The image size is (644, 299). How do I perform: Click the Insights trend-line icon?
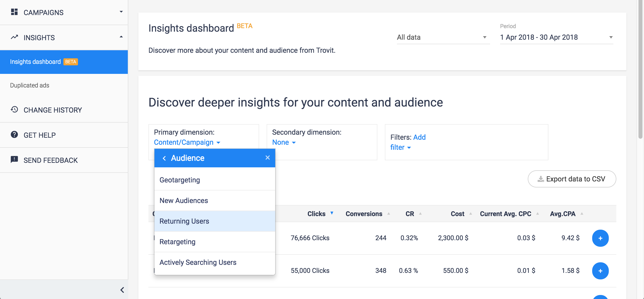pos(14,37)
